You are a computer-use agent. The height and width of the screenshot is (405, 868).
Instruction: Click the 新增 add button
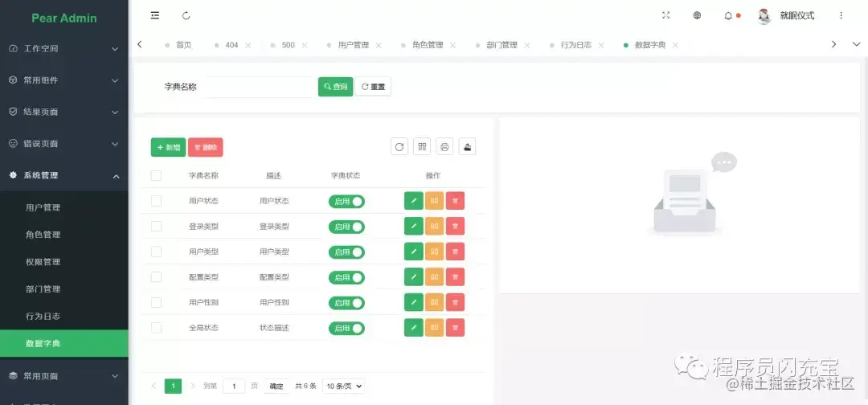[x=168, y=147]
